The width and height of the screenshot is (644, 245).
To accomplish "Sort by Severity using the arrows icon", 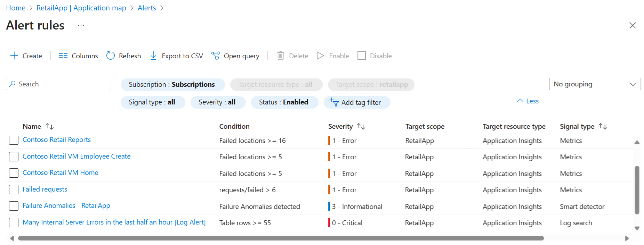I will pyautogui.click(x=361, y=127).
